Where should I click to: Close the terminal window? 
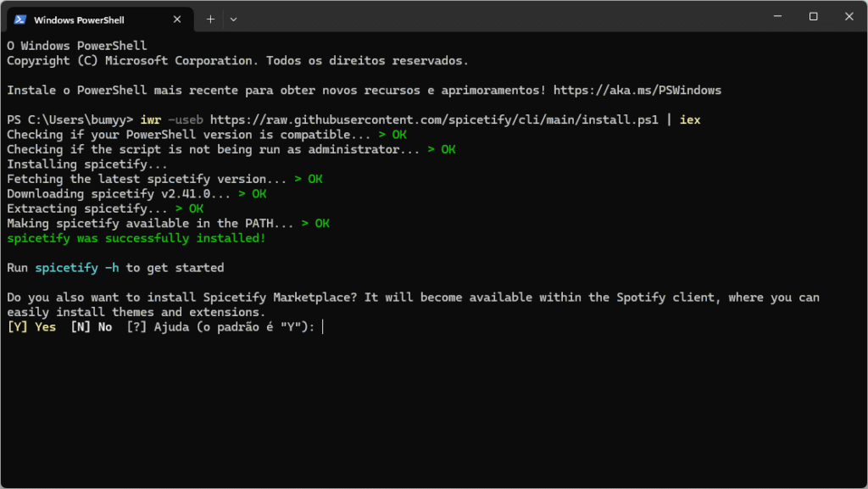(849, 17)
